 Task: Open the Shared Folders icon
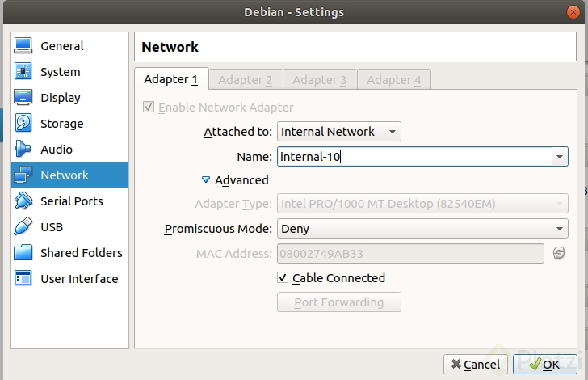tap(23, 253)
